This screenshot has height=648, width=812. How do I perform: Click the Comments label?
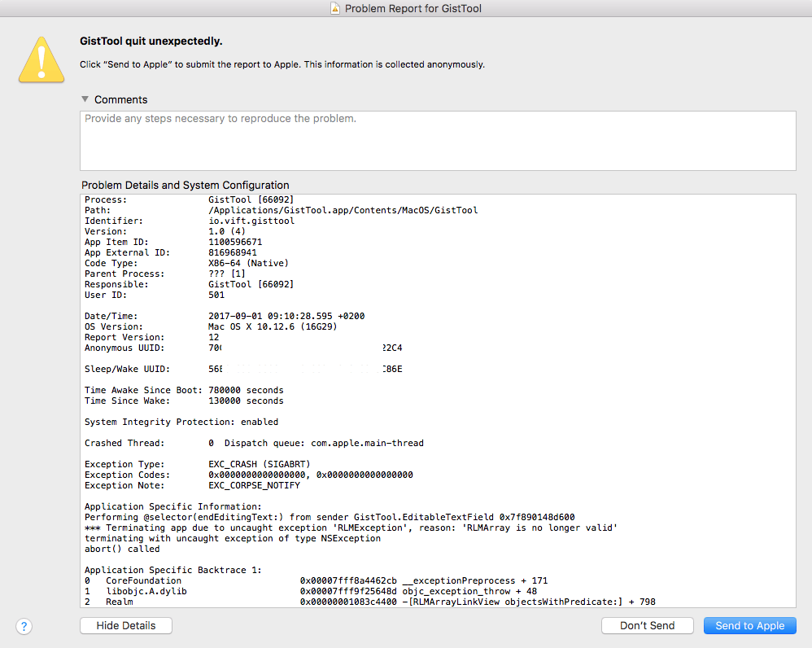120,99
